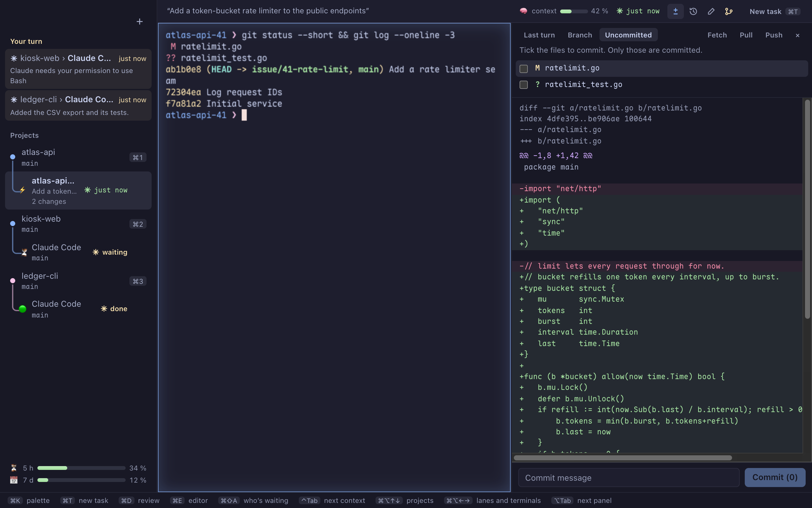Select the kiosk-web project row
The height and width of the screenshot is (508, 812).
[x=78, y=224]
